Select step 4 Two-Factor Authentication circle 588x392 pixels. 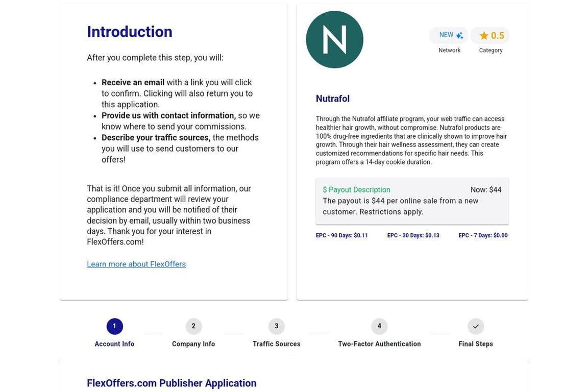[x=379, y=326]
